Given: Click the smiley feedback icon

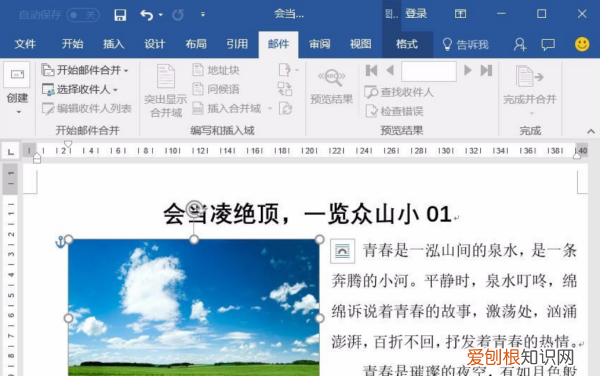Looking at the screenshot, I should point(582,44).
